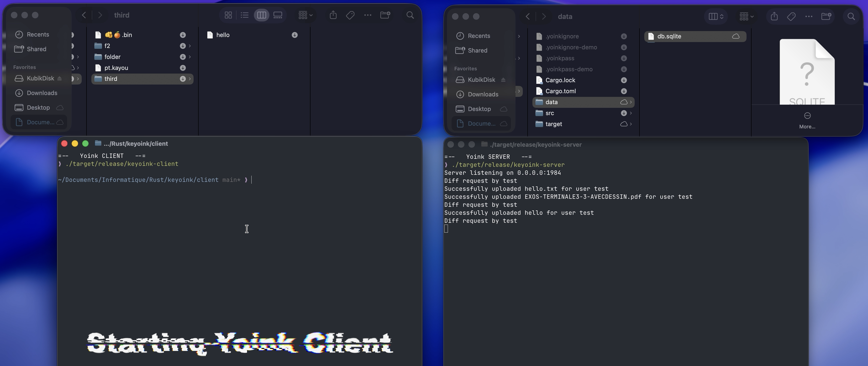
Task: Click Share icon in 'data' window toolbar
Action: click(774, 16)
